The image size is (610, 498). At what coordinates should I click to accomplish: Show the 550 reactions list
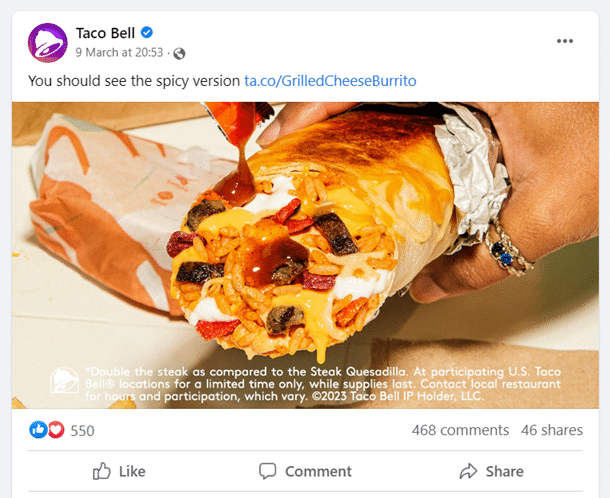pyautogui.click(x=82, y=431)
